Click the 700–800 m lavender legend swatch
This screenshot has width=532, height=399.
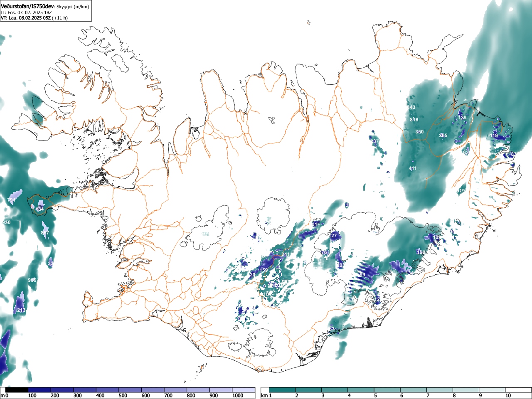[x=175, y=390]
